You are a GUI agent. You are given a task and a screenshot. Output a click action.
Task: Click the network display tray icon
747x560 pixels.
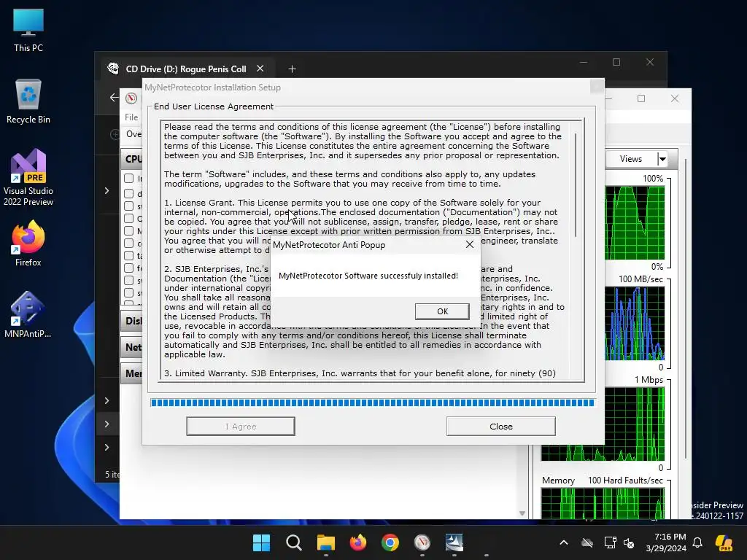click(610, 542)
